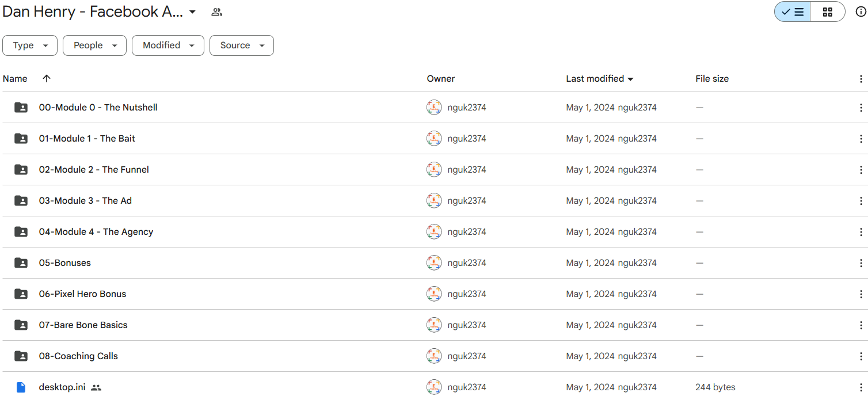The width and height of the screenshot is (868, 396).
Task: Open more actions for 05-Bonuses row
Action: point(861,263)
